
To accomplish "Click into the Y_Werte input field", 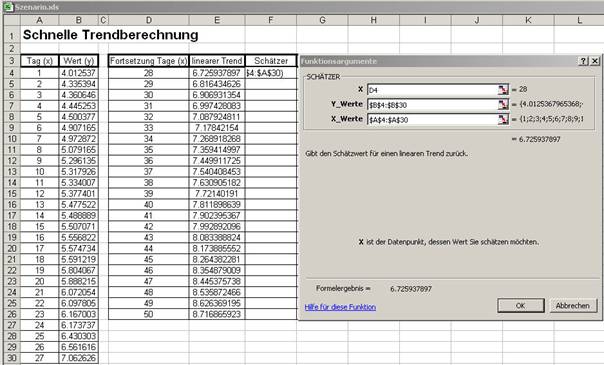I will coord(433,104).
